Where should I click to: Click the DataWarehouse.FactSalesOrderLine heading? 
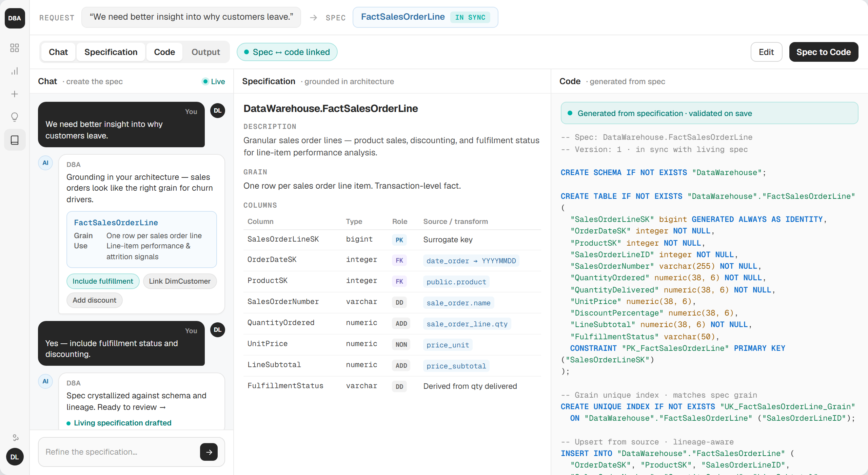tap(331, 109)
